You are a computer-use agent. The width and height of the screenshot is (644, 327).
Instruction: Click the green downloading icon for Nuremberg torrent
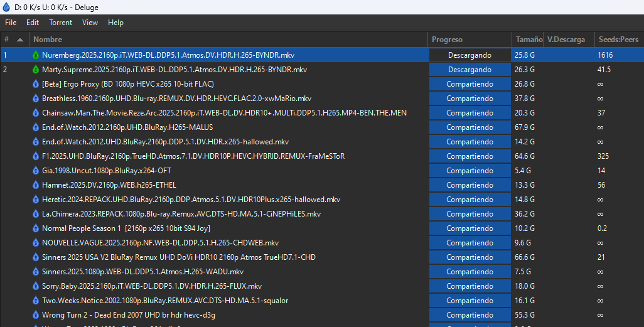click(x=36, y=55)
